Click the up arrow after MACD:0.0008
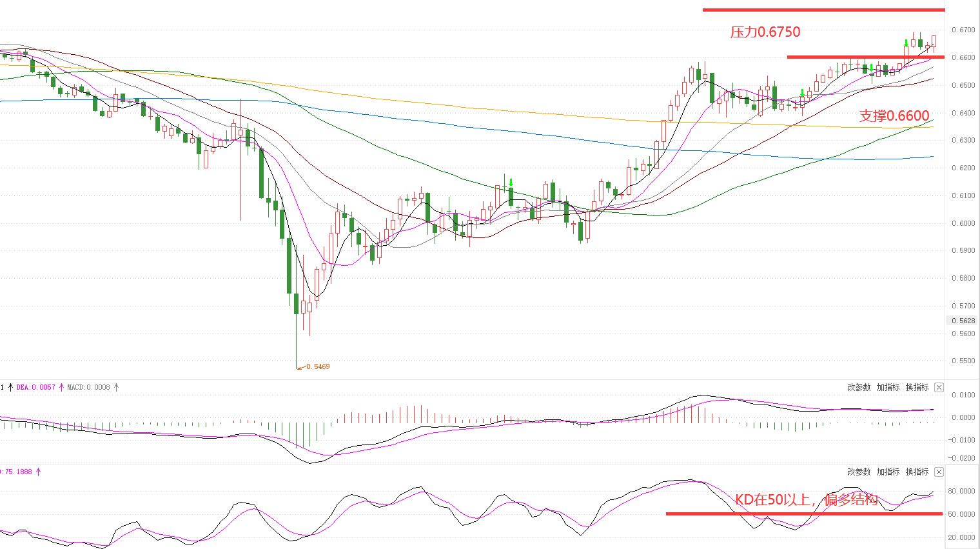 (116, 387)
